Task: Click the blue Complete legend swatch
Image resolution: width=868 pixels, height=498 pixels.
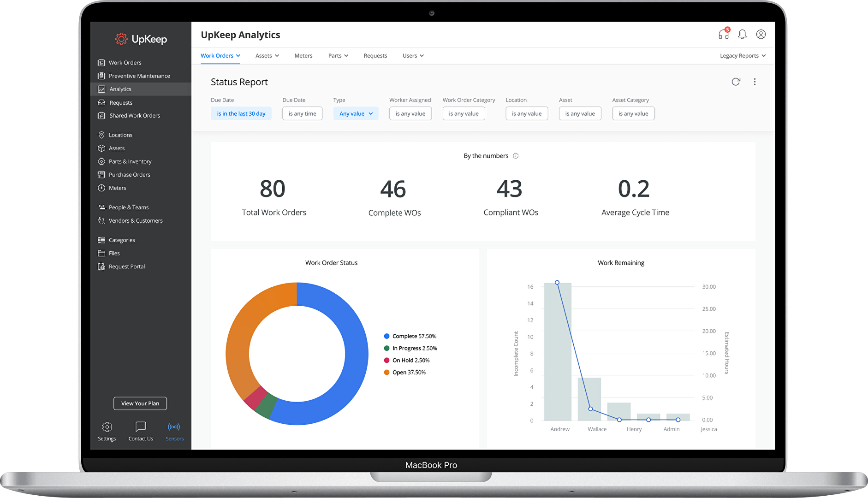Action: (x=386, y=336)
